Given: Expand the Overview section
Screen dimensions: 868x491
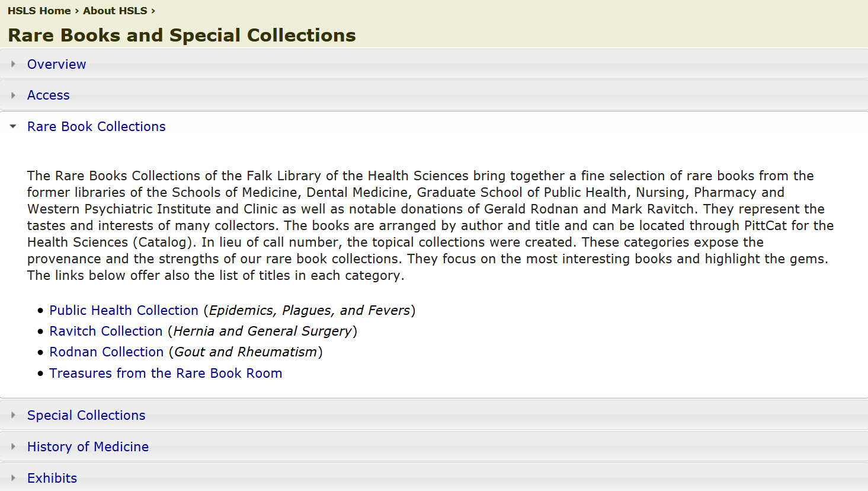Looking at the screenshot, I should click(56, 64).
